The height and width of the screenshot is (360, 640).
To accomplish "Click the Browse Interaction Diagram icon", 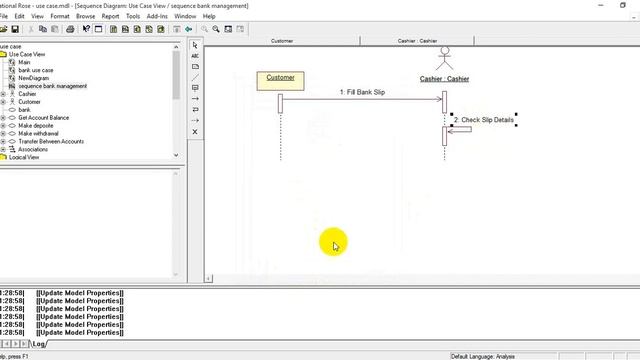I will click(x=125, y=29).
